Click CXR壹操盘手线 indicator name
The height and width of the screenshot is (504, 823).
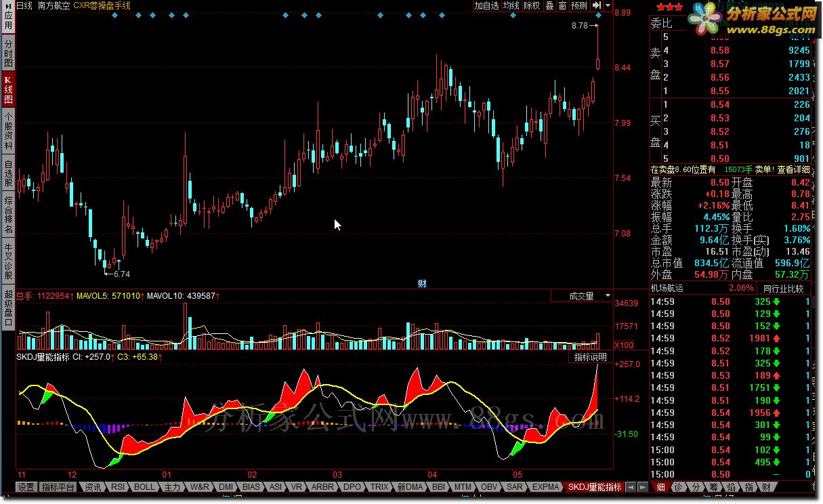[x=102, y=5]
